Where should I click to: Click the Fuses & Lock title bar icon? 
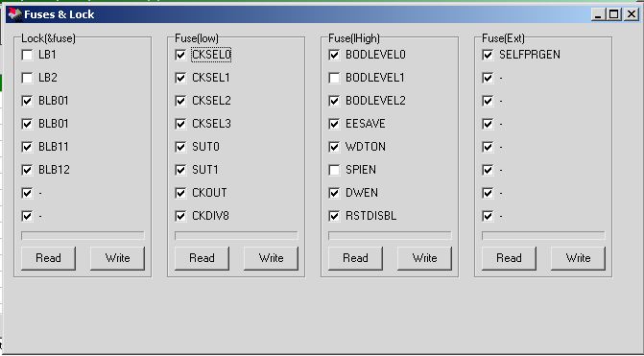pos(14,14)
